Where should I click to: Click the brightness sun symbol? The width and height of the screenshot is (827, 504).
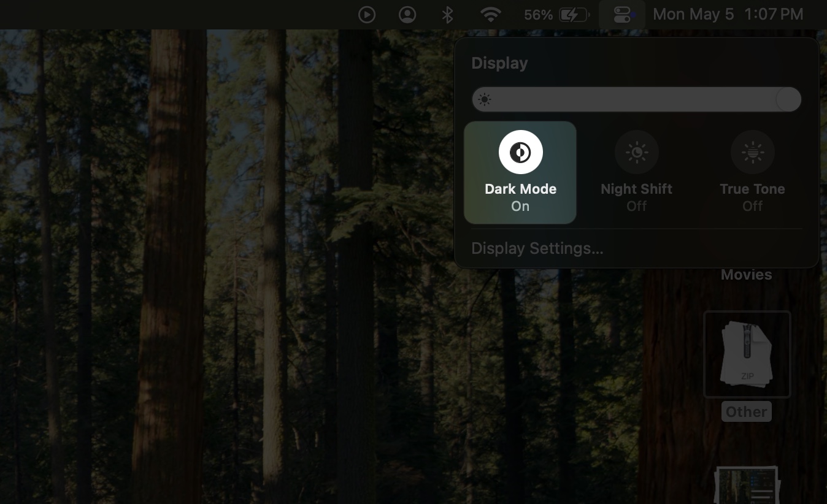pos(486,99)
